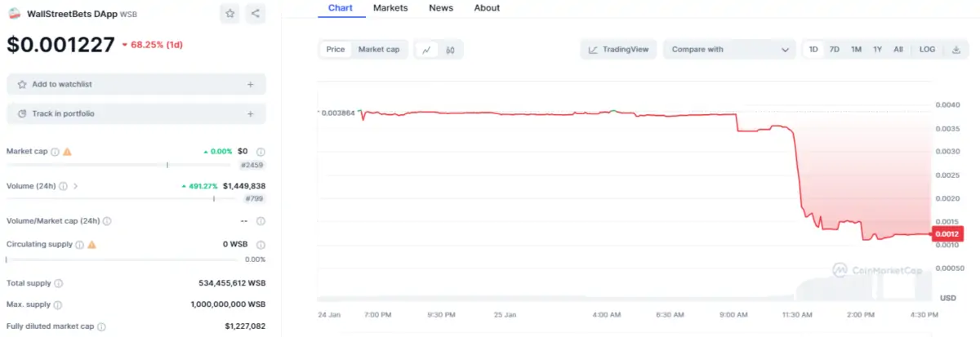Viewport: 980px width, 337px height.
Task: Click plus icon on Add to watchlist
Action: [x=250, y=84]
